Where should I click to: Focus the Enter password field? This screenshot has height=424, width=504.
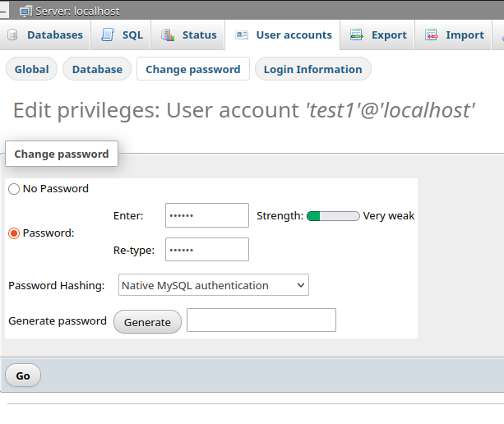pos(207,215)
